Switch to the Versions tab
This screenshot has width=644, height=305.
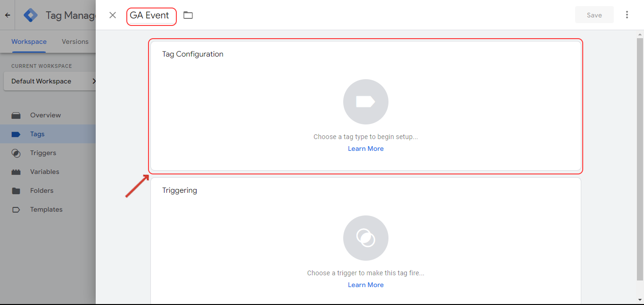75,41
